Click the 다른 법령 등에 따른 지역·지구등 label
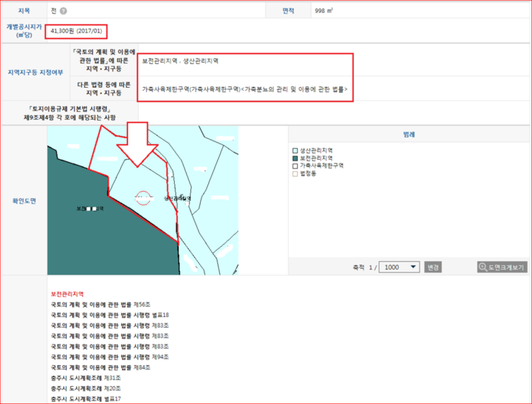The image size is (532, 404). point(104,88)
